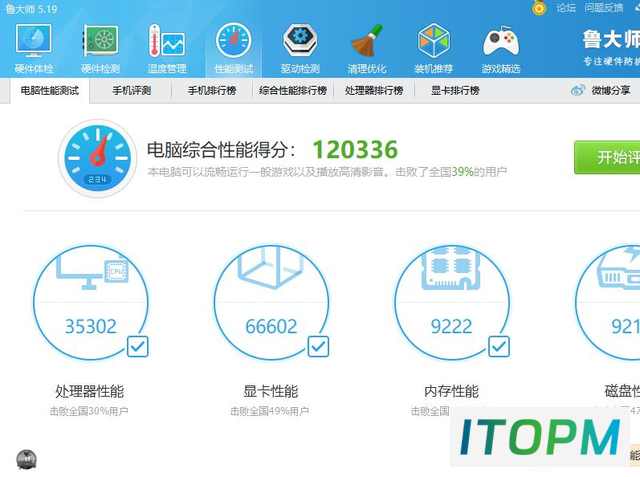This screenshot has height=477, width=640.
Task: Click the graphics card cube circle
Action: pyautogui.click(x=271, y=302)
